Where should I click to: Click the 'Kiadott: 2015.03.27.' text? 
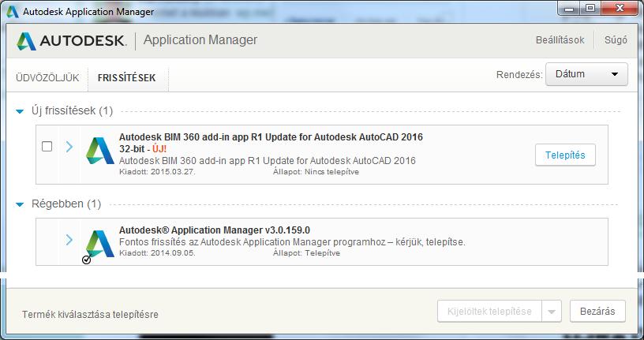click(x=157, y=172)
